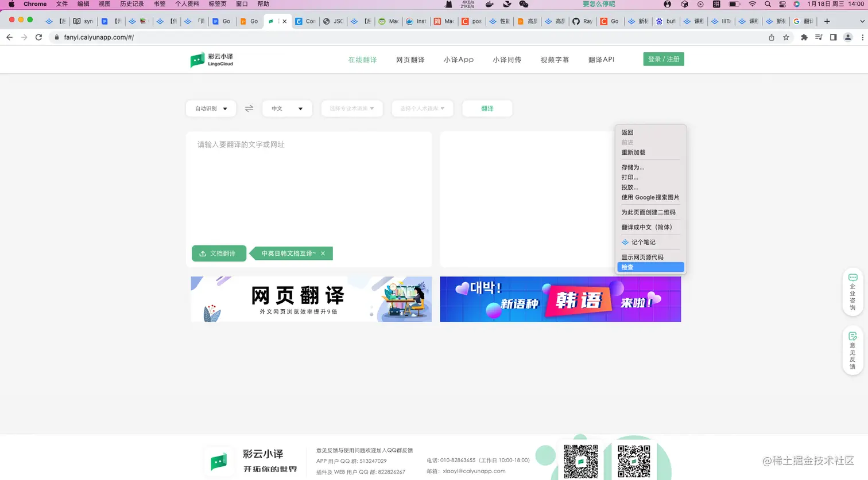Open the Apple menu

point(11,4)
